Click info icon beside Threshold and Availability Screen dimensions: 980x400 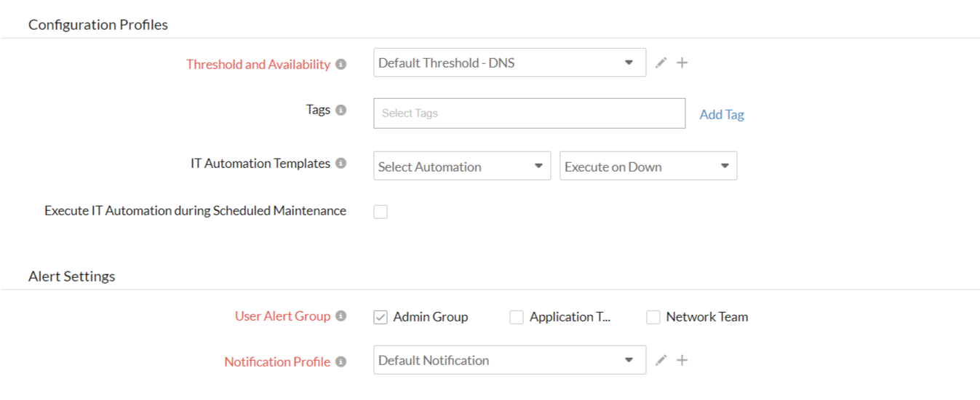[x=340, y=65]
